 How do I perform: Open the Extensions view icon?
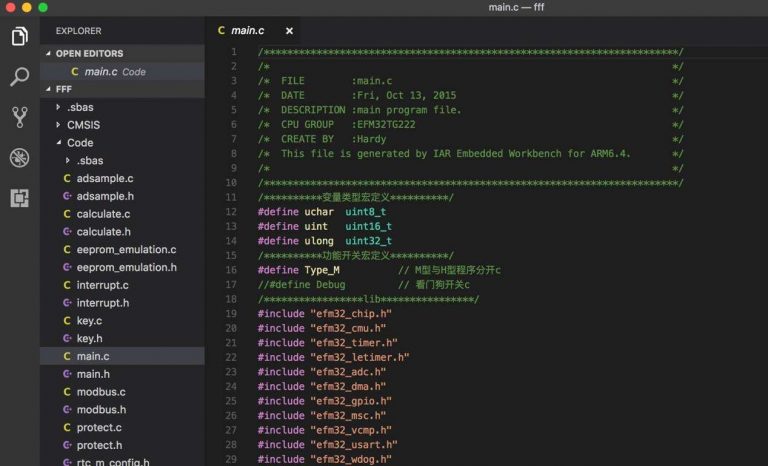[x=19, y=197]
